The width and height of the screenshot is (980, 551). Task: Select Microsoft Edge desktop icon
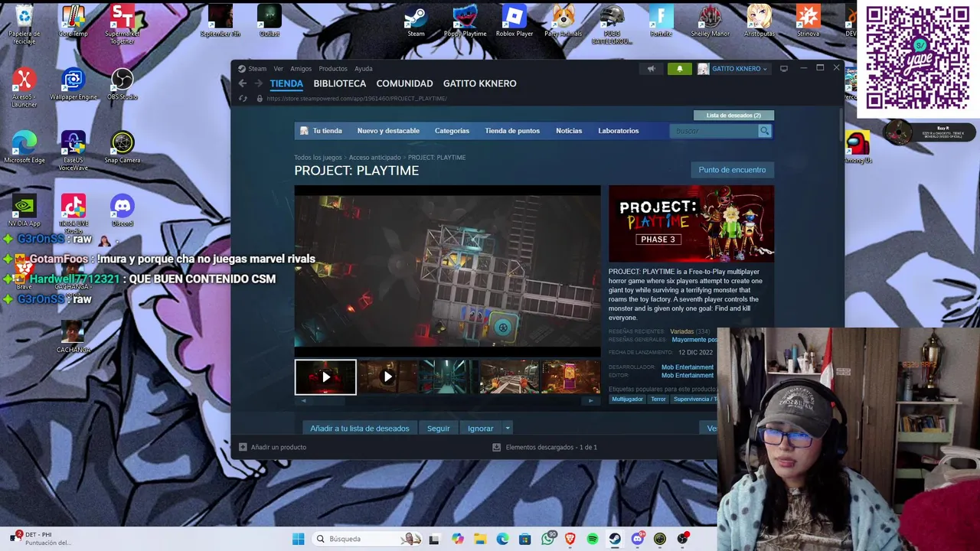click(24, 148)
